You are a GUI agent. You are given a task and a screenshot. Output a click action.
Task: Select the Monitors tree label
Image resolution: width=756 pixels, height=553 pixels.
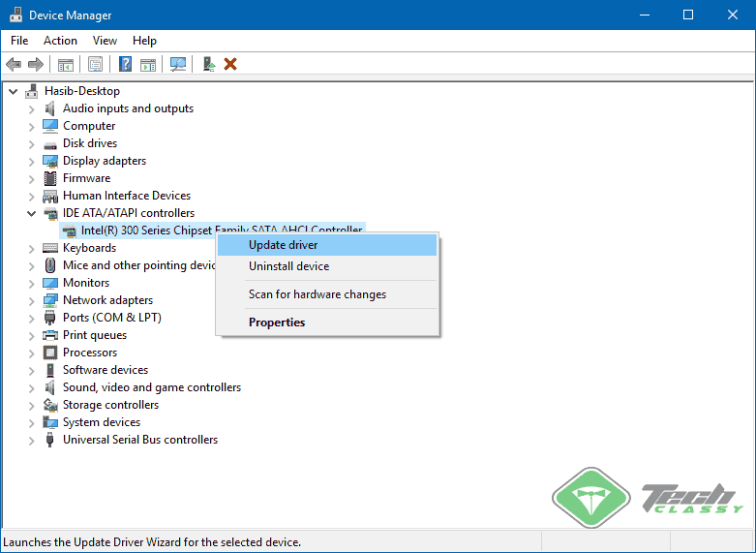pos(86,283)
